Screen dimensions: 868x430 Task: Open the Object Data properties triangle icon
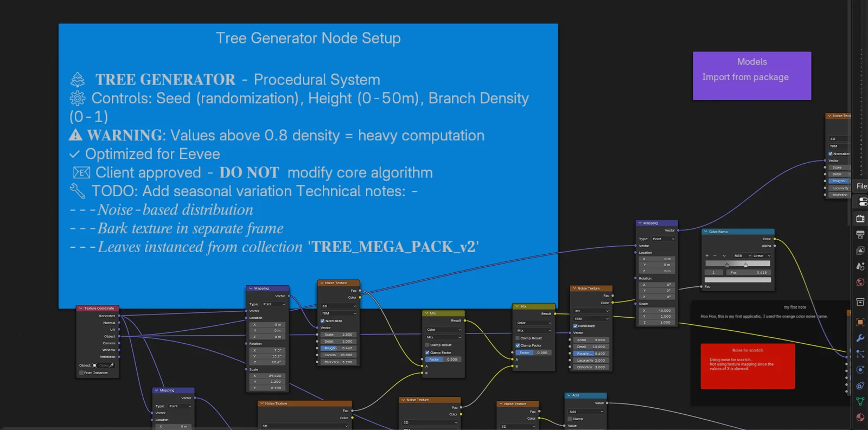coord(860,401)
